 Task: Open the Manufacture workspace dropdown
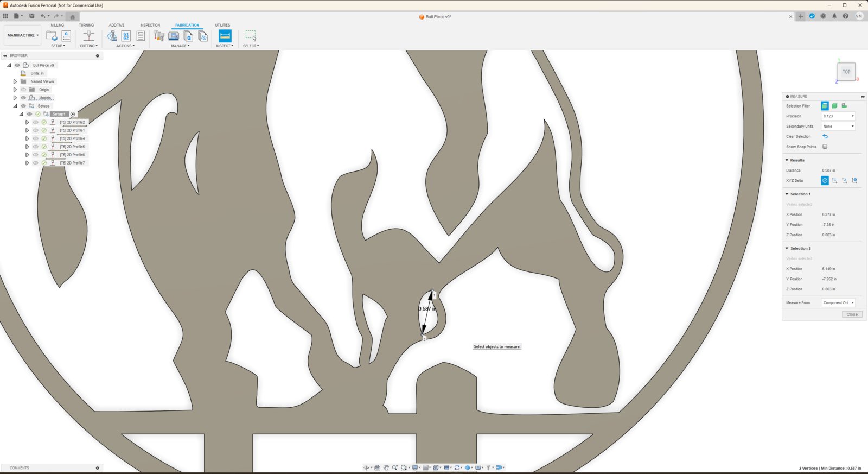(x=23, y=35)
